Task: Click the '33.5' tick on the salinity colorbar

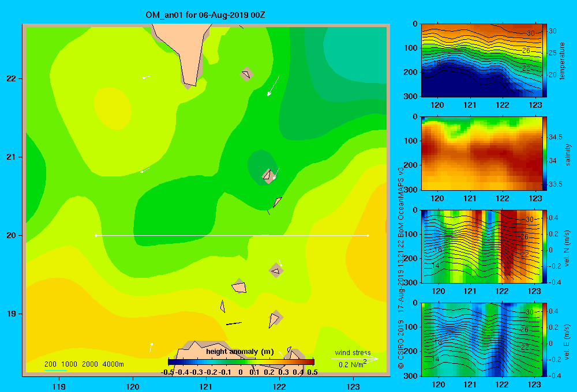Action: (x=555, y=184)
